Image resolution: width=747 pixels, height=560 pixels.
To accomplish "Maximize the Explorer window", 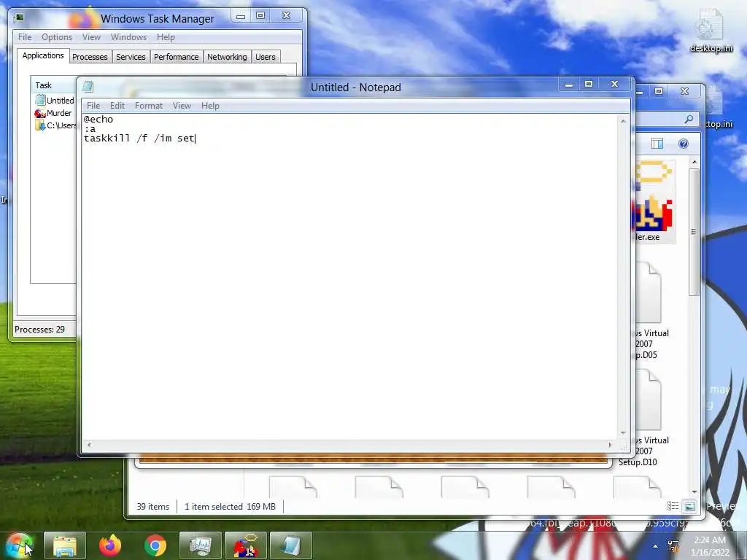I will 659,91.
